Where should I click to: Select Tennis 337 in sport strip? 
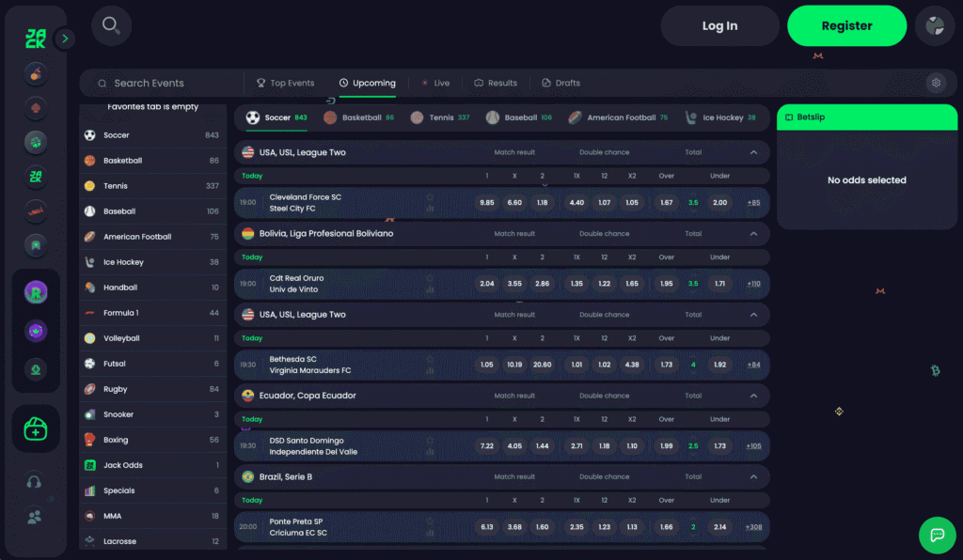coord(440,117)
